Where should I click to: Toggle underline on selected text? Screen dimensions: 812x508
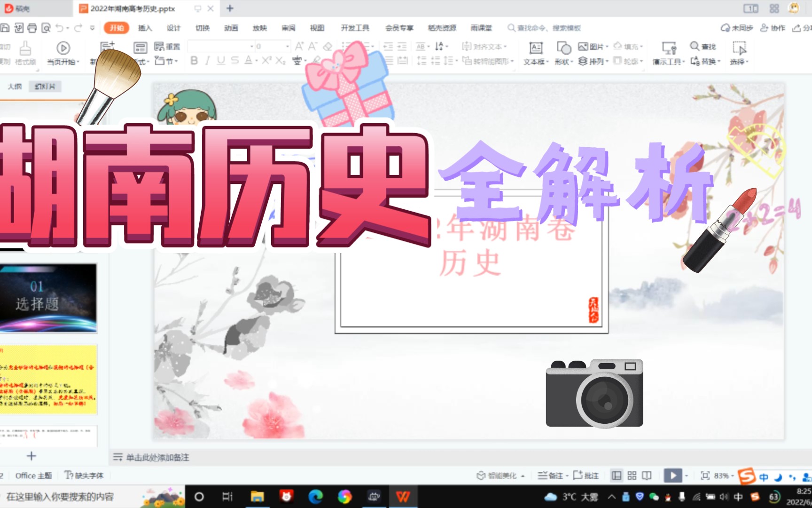click(221, 60)
